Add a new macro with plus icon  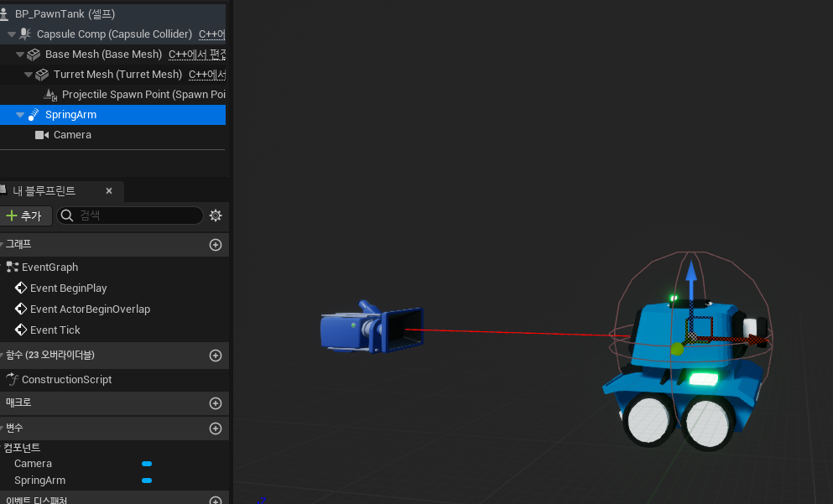tap(215, 403)
